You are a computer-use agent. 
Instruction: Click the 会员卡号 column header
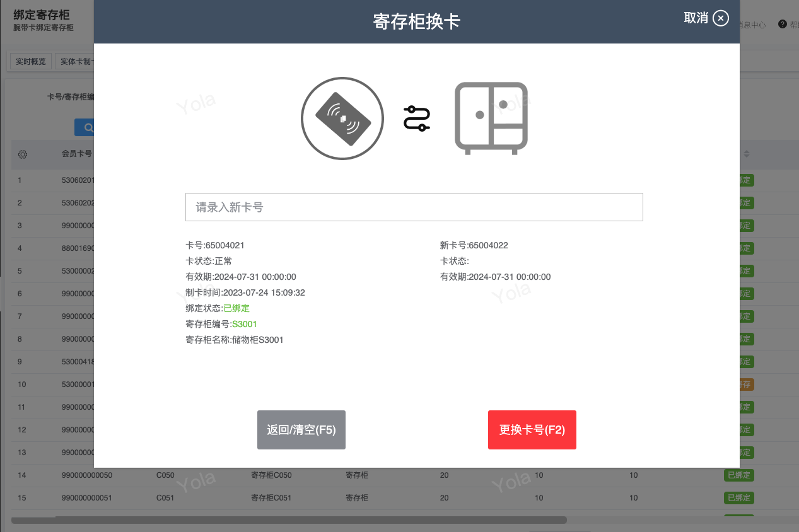click(77, 154)
